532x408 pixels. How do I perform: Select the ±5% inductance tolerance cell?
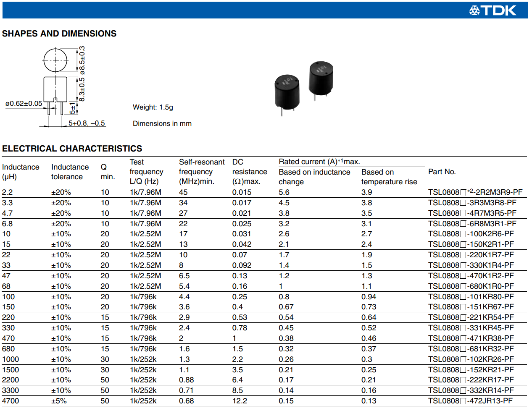click(x=59, y=401)
